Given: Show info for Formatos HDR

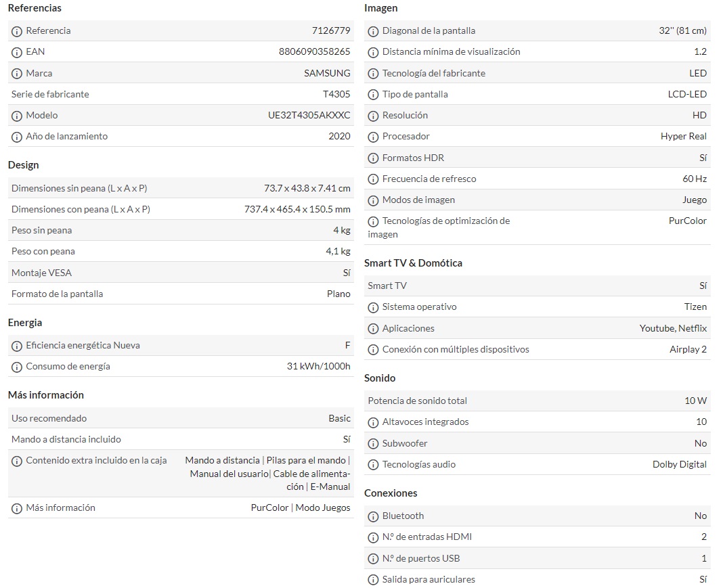Looking at the screenshot, I should pyautogui.click(x=373, y=158).
